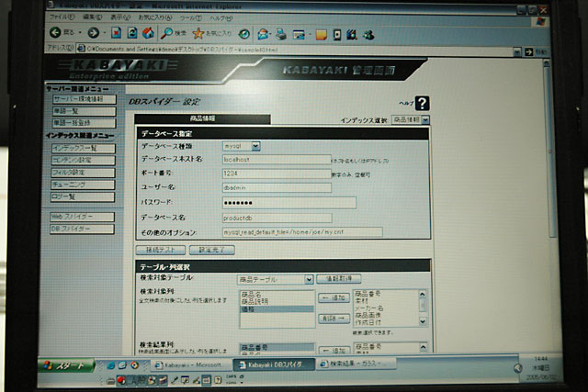Open the お気に入り menu
The height and width of the screenshot is (392, 588).
[155, 17]
